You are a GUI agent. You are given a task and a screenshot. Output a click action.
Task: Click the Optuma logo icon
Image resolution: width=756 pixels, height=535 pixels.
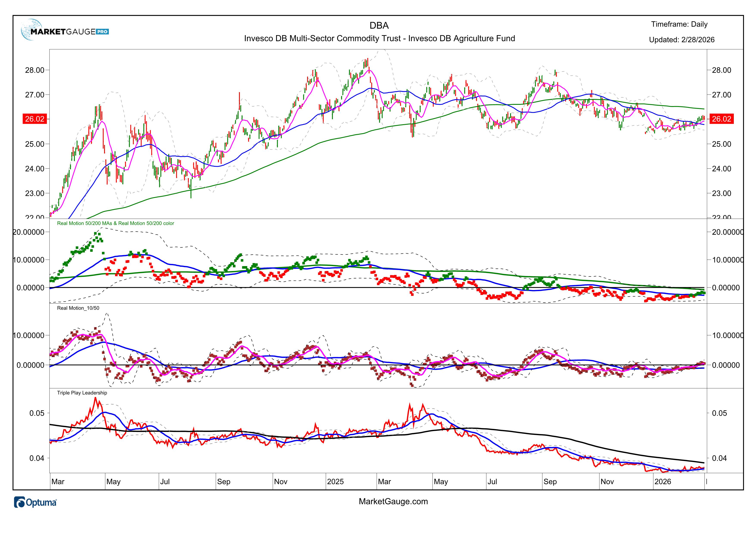tap(20, 502)
